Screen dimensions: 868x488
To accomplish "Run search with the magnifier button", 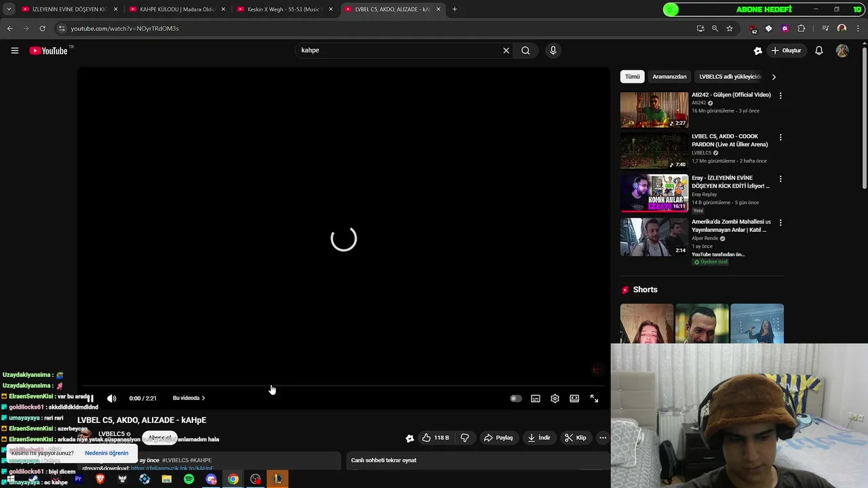I will click(x=526, y=50).
